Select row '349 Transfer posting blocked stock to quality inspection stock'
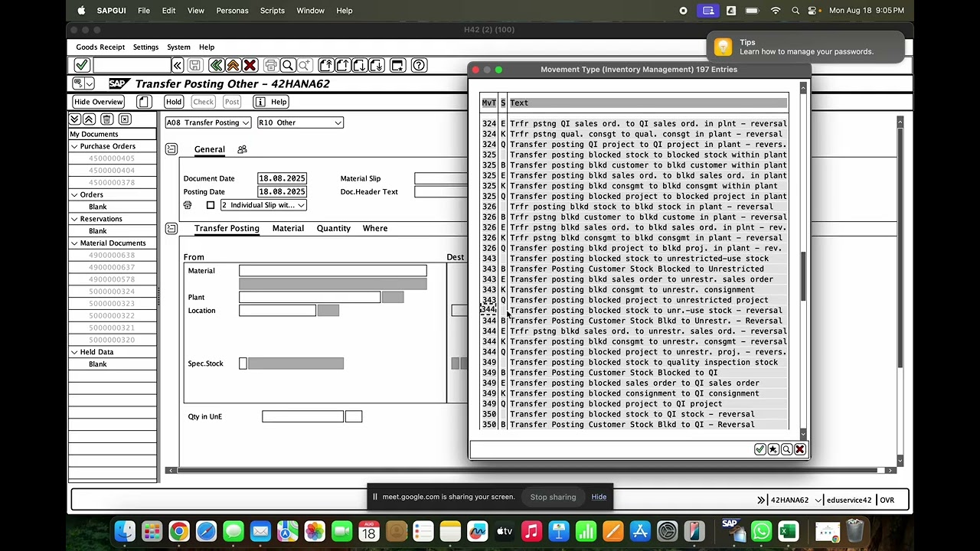The height and width of the screenshot is (551, 980). pyautogui.click(x=634, y=363)
